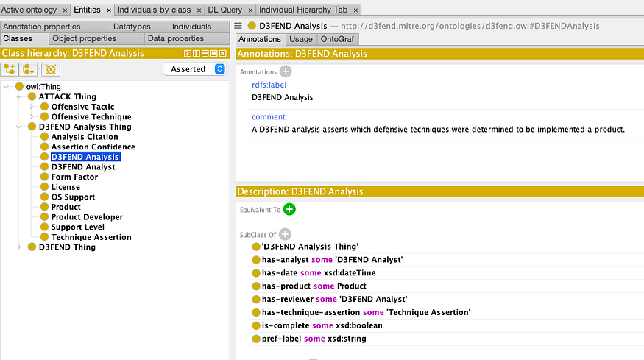This screenshot has height=360, width=644.
Task: Click the icon of the Product class node
Action: [x=44, y=207]
